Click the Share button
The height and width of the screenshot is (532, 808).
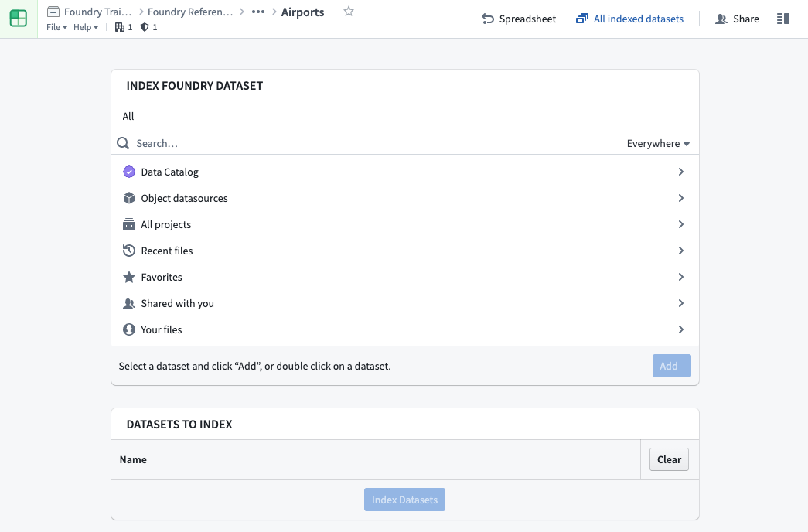tap(737, 19)
